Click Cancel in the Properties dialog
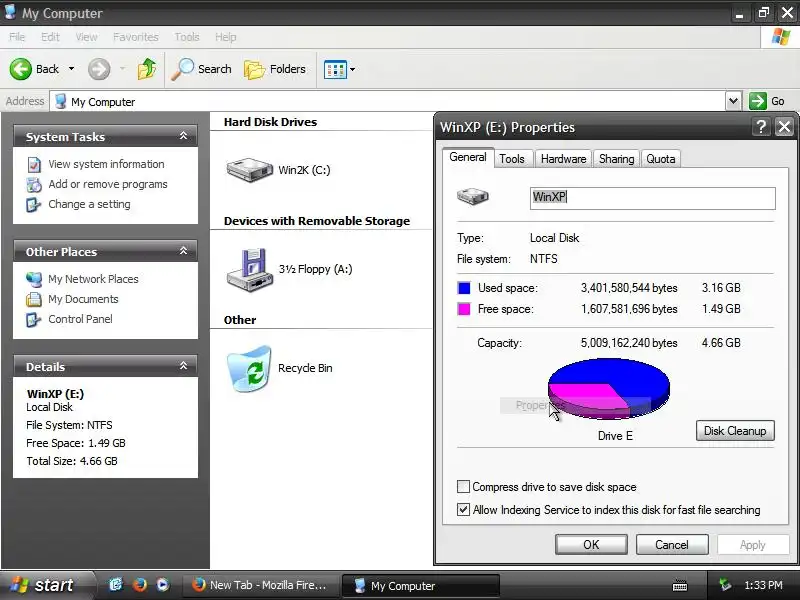800x600 pixels. pos(672,544)
